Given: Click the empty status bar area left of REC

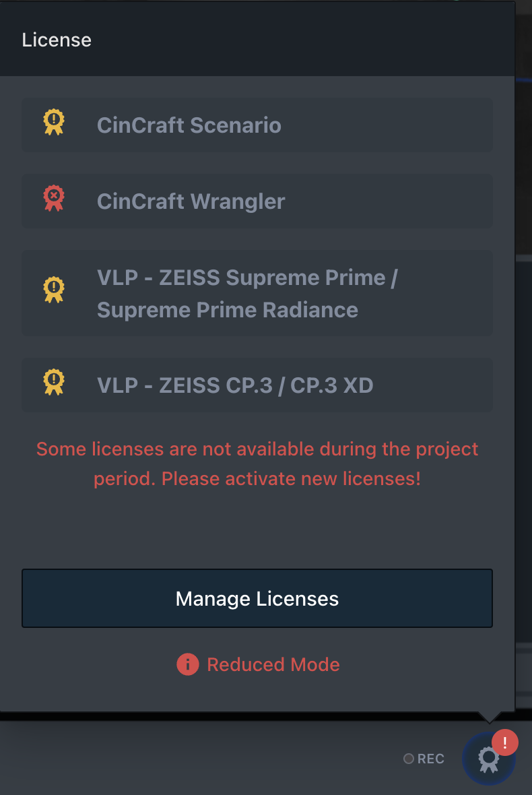Looking at the screenshot, I should click(x=202, y=759).
